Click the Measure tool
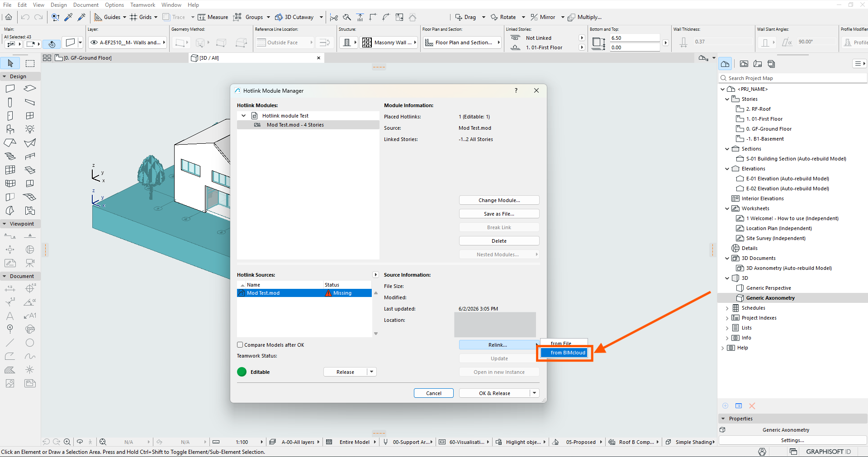This screenshot has height=457, width=868. click(x=213, y=17)
